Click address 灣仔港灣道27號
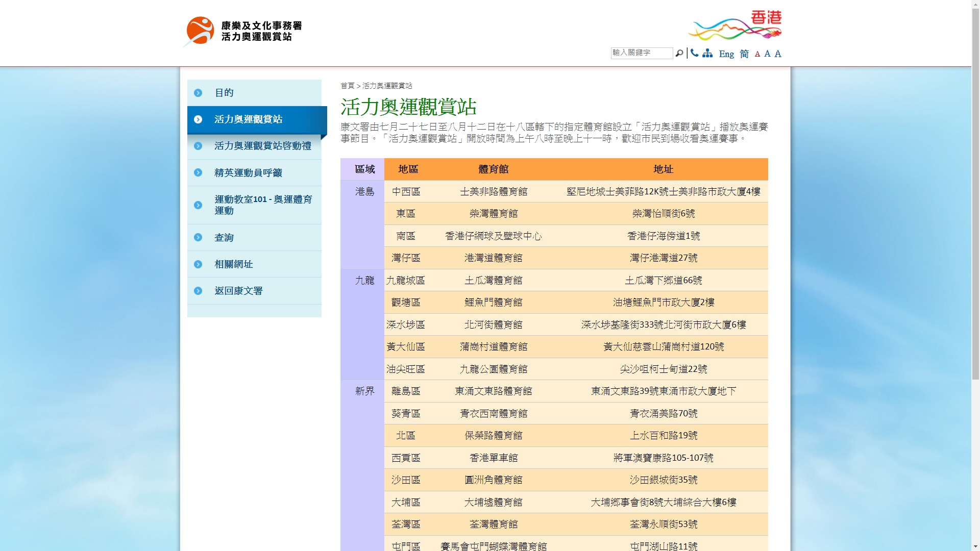Viewport: 980px width, 551px height. [664, 258]
